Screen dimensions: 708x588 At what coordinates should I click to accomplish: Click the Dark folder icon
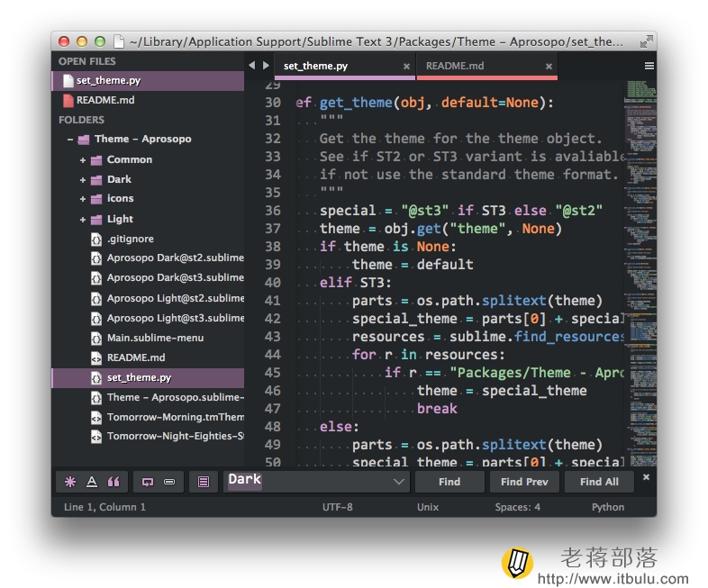(96, 180)
